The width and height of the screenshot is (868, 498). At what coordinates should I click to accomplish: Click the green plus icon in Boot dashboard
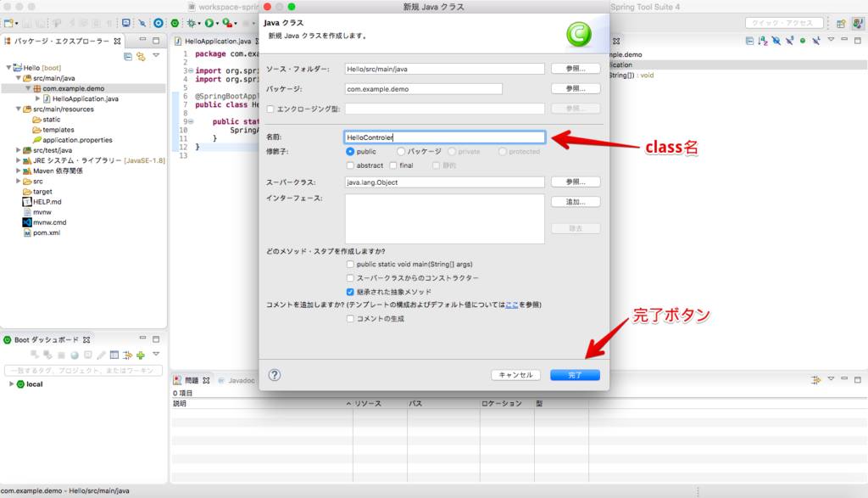142,355
